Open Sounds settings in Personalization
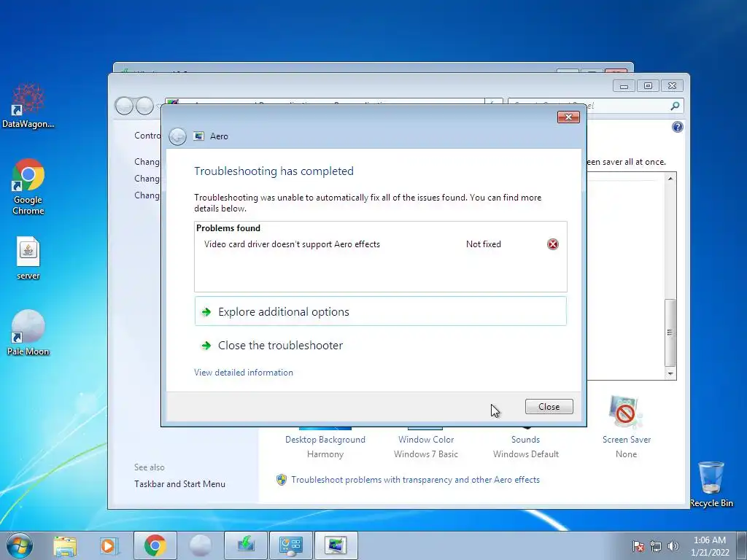 (x=525, y=440)
